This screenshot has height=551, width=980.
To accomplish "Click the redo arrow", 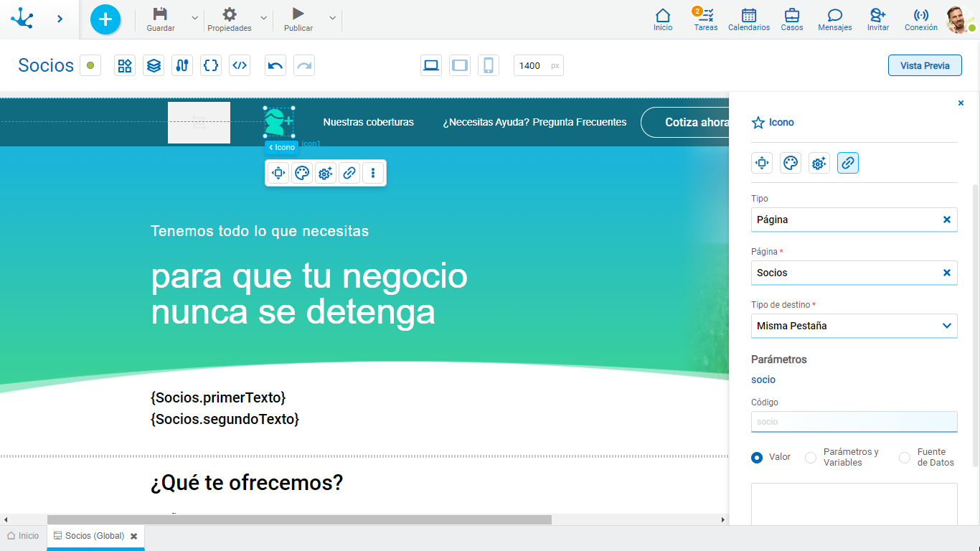I will click(x=304, y=65).
